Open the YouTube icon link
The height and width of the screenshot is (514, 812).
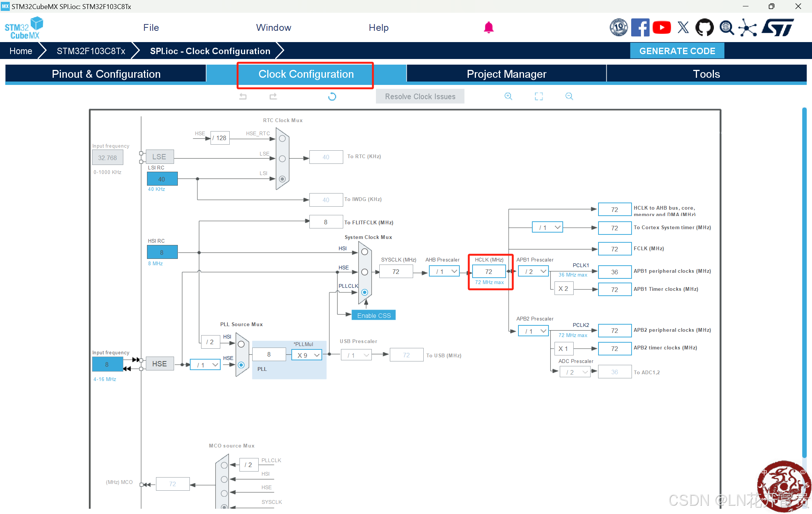tap(662, 27)
